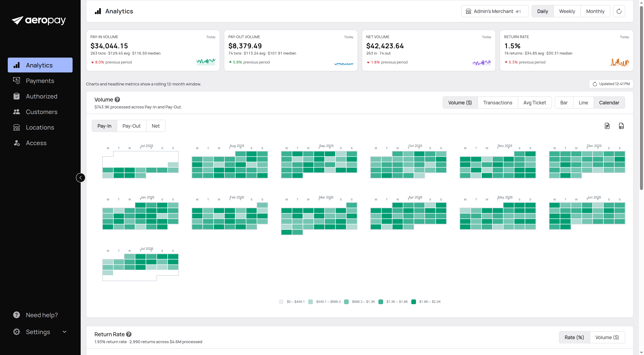This screenshot has width=644, height=355.
Task: Click the Need help question mark icon
Action: (17, 315)
